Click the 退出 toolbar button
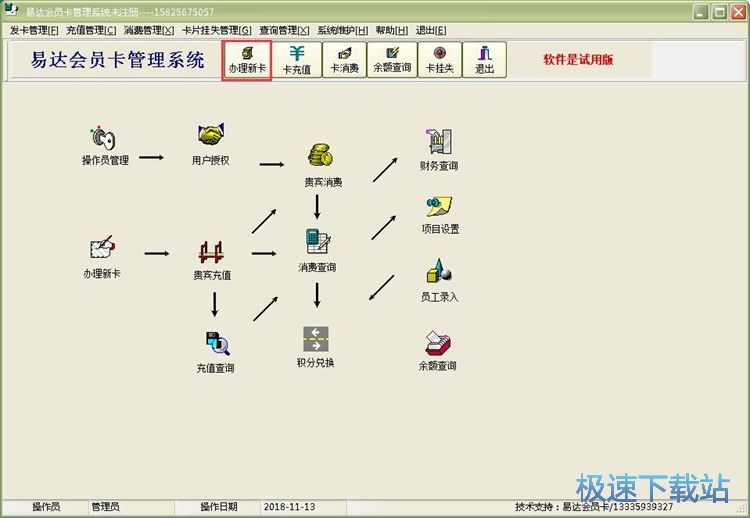The height and width of the screenshot is (518, 750). [x=485, y=60]
